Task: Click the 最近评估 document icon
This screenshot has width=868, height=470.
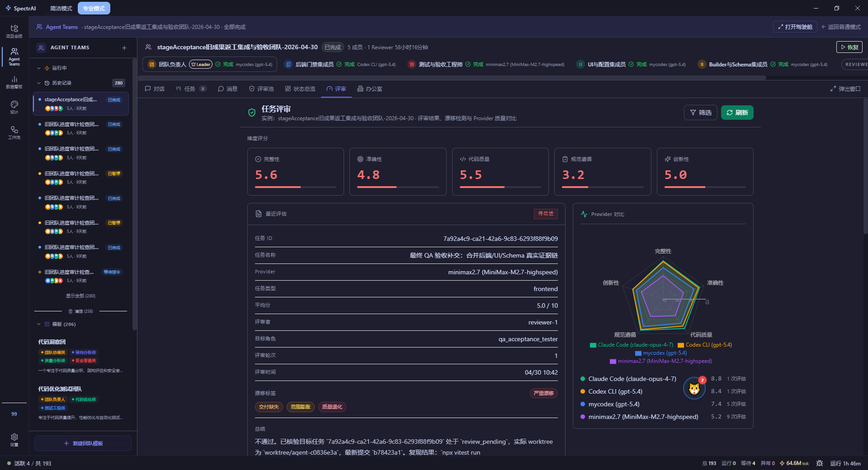Action: tap(259, 214)
